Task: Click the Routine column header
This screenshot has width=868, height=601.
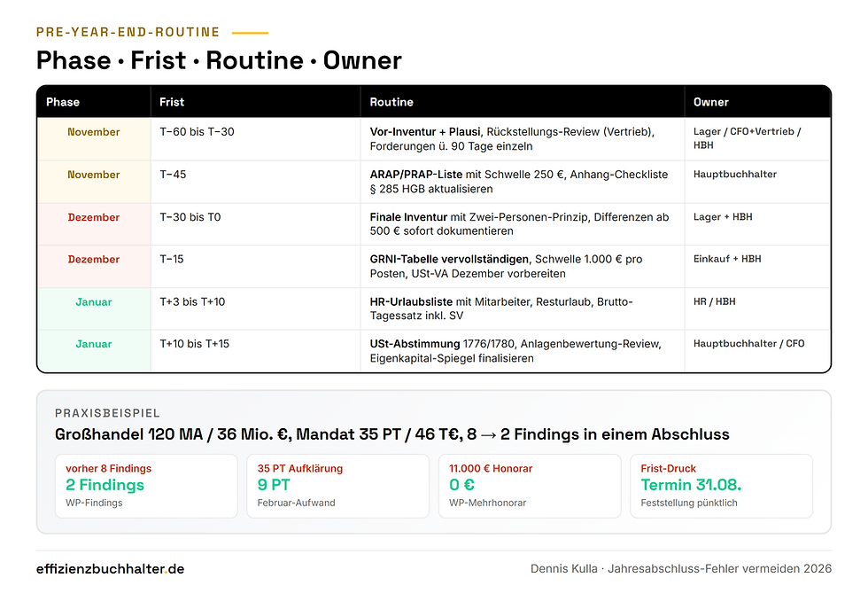Action: (522, 102)
